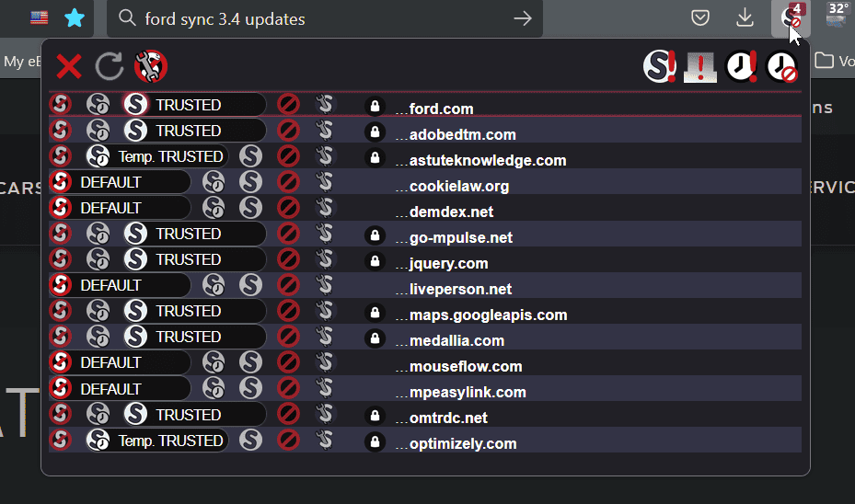Toggle the HTTPS lock for go-mpulse.net
The width and height of the screenshot is (855, 504).
click(375, 235)
